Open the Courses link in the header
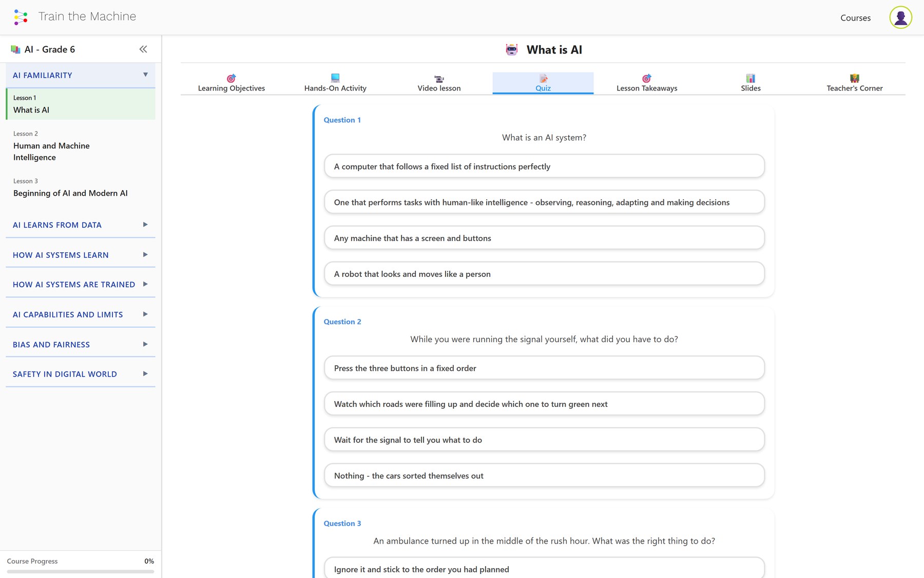 (855, 18)
